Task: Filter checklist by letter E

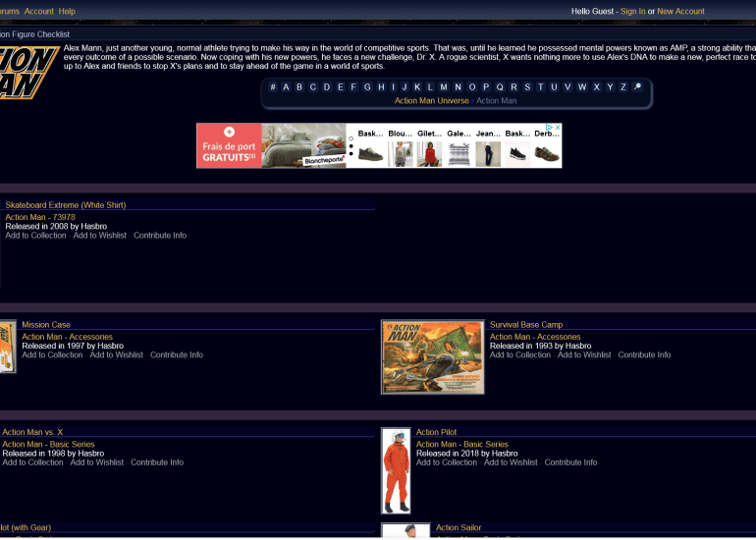Action: click(341, 87)
